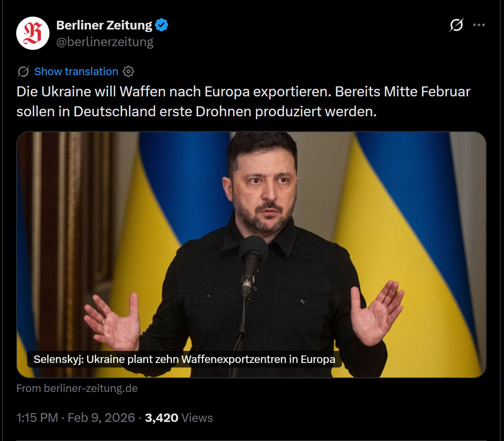504x441 pixels.
Task: Click the Views label
Action: [x=197, y=418]
